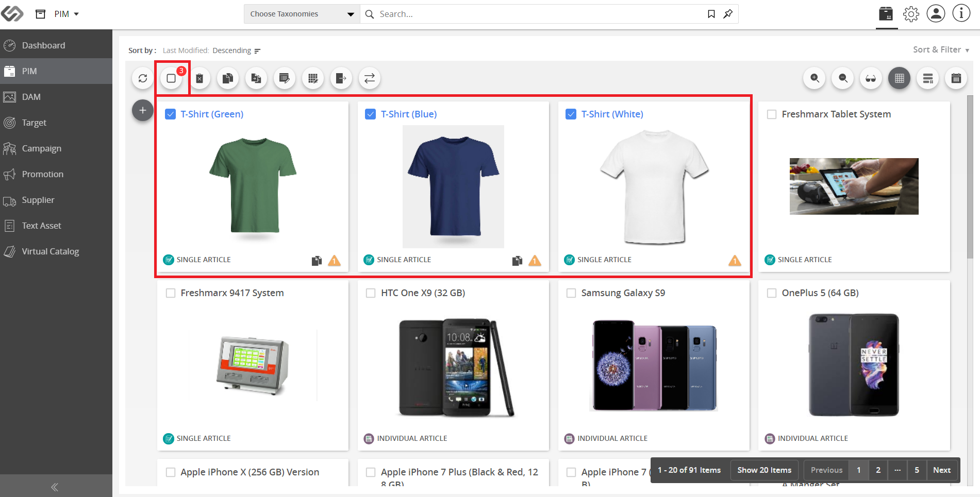
Task: Check the HTC One X9 (32 GB) checkbox
Action: pos(371,293)
